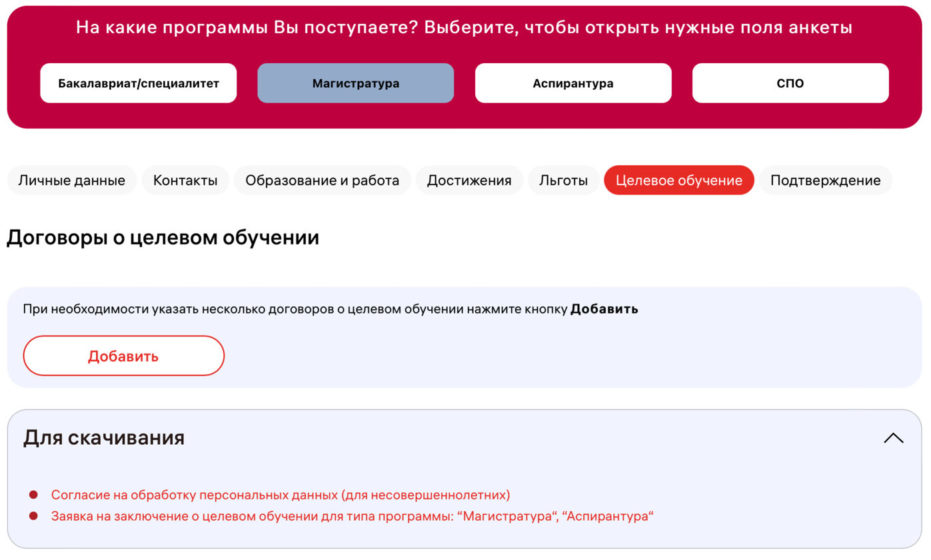931x560 pixels.
Task: Deselect the highlighted Магистратура program
Action: pos(355,83)
